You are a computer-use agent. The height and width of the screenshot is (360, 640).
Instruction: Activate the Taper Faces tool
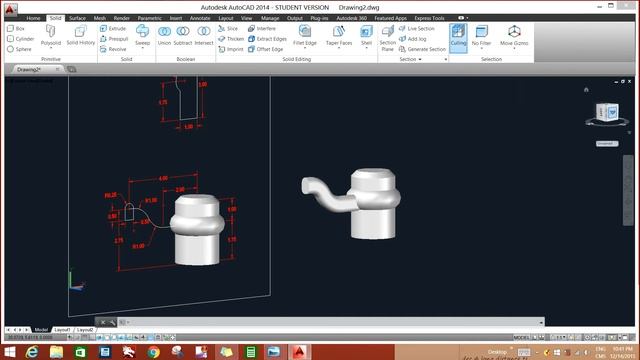[x=339, y=34]
